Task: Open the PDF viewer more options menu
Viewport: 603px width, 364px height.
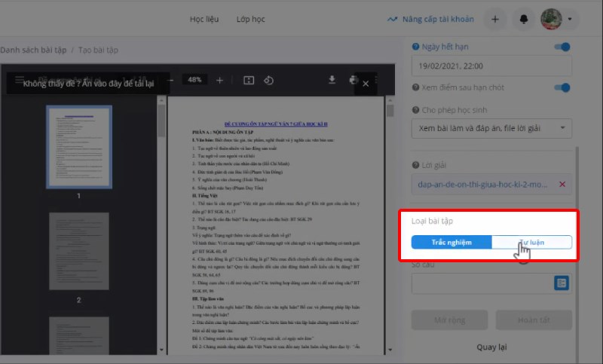Action: 376,80
